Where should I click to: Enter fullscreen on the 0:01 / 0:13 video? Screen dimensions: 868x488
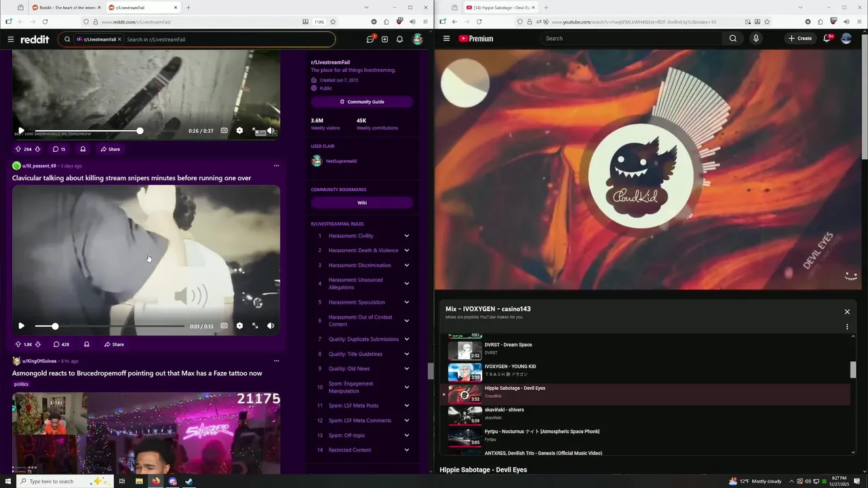[x=255, y=326]
